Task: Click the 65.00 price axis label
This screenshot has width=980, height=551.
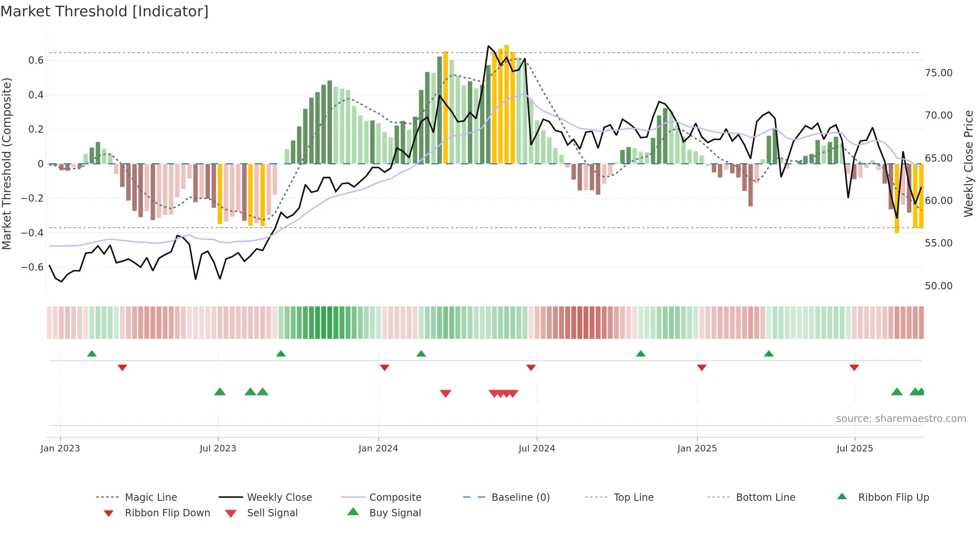Action: point(939,158)
